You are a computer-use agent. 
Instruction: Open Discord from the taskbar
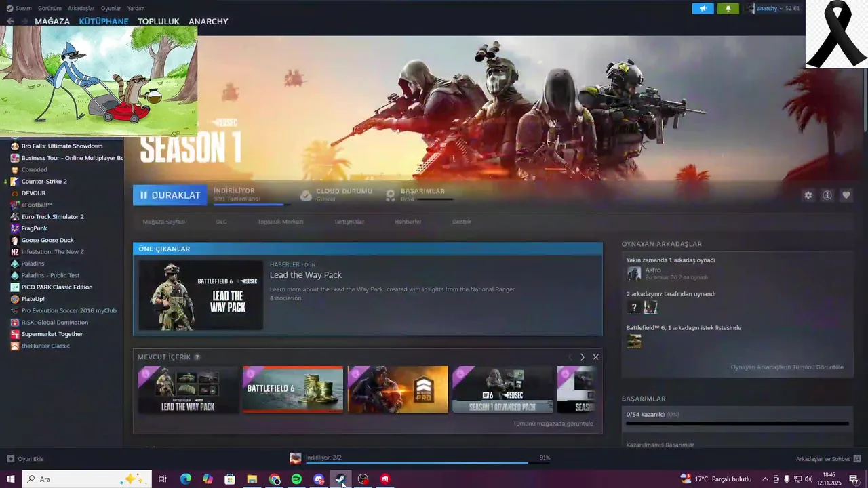click(x=319, y=479)
